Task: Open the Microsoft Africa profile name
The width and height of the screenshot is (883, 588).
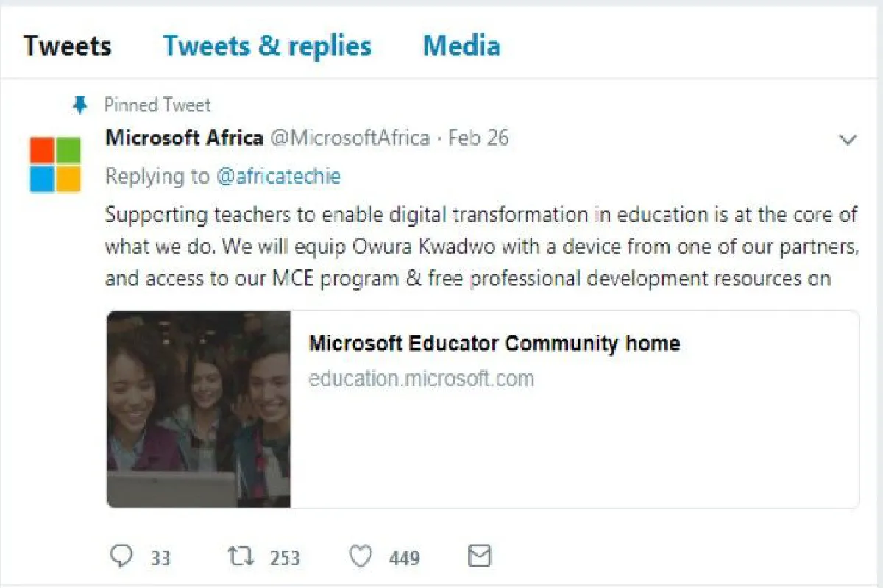Action: pyautogui.click(x=185, y=138)
